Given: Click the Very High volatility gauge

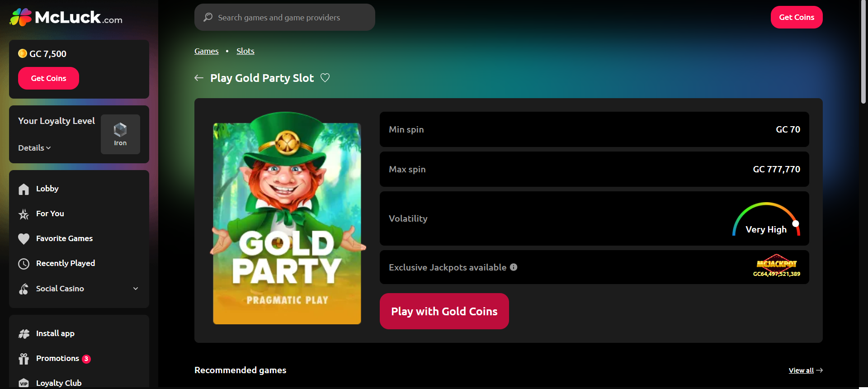Looking at the screenshot, I should [766, 219].
